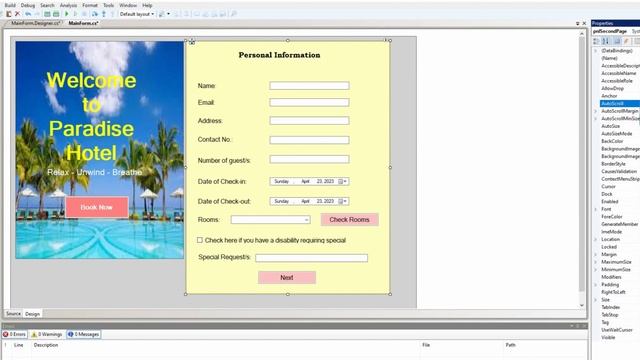The height and width of the screenshot is (360, 640).
Task: Open the Date of Check-in dropdown arrow
Action: pyautogui.click(x=346, y=181)
